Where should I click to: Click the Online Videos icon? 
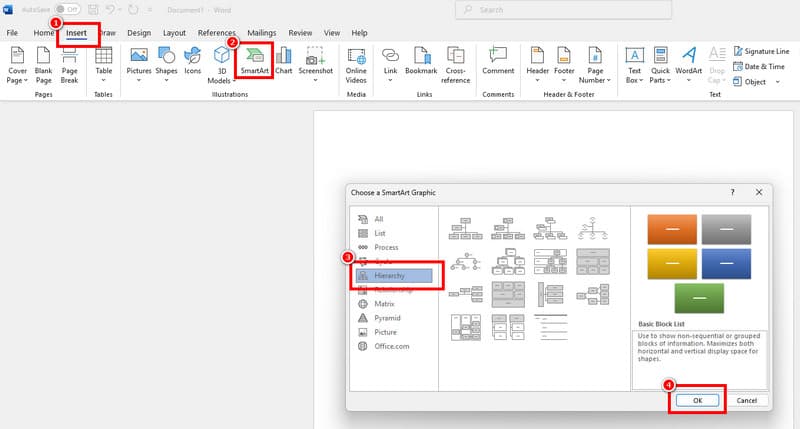point(356,55)
